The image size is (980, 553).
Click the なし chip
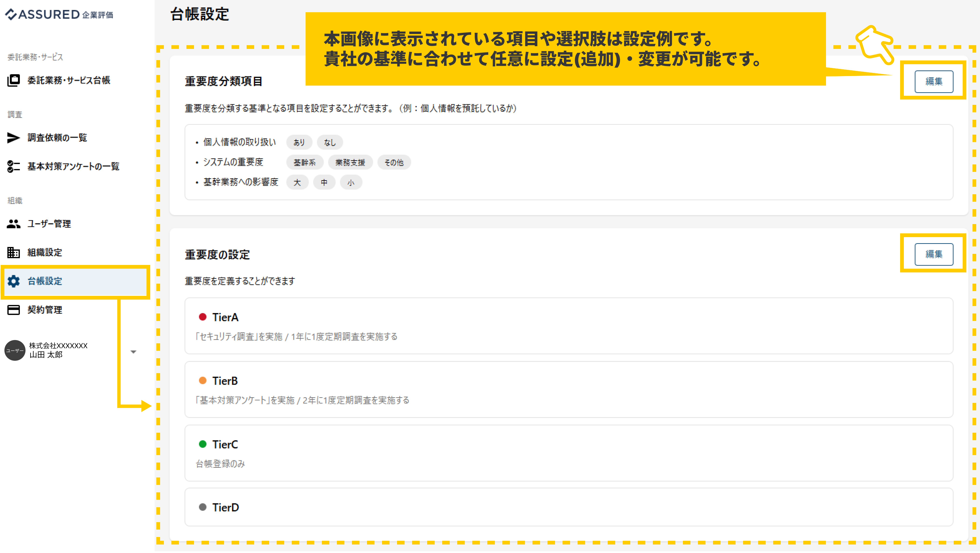click(x=330, y=142)
